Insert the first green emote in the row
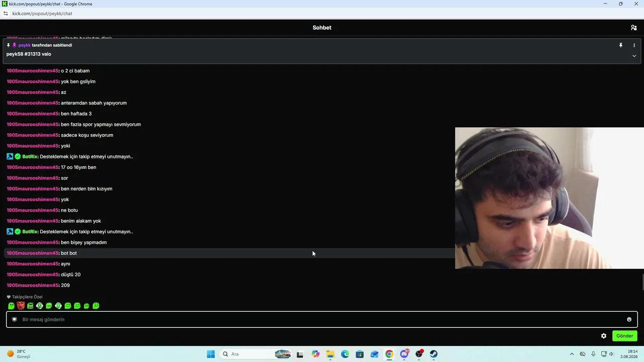 point(11,306)
